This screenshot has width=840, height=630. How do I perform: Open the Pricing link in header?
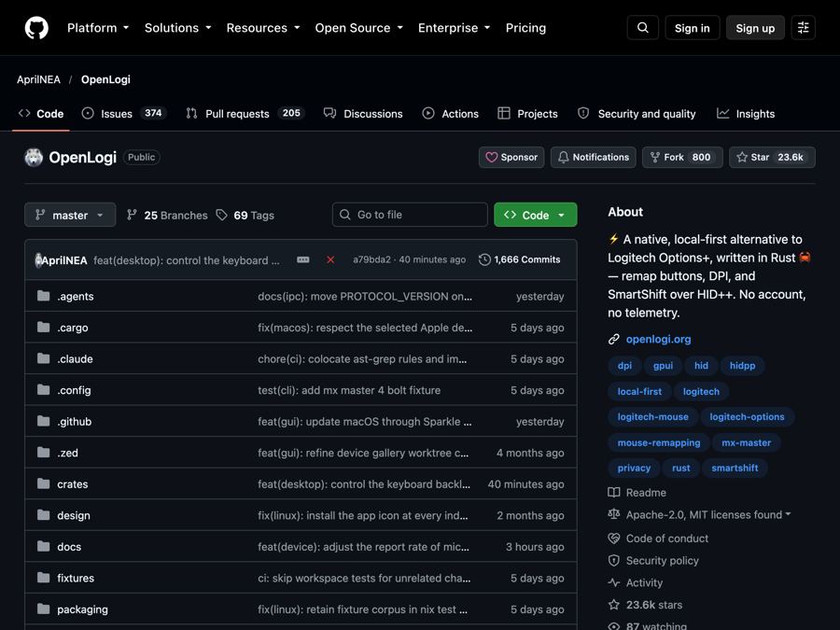point(525,28)
